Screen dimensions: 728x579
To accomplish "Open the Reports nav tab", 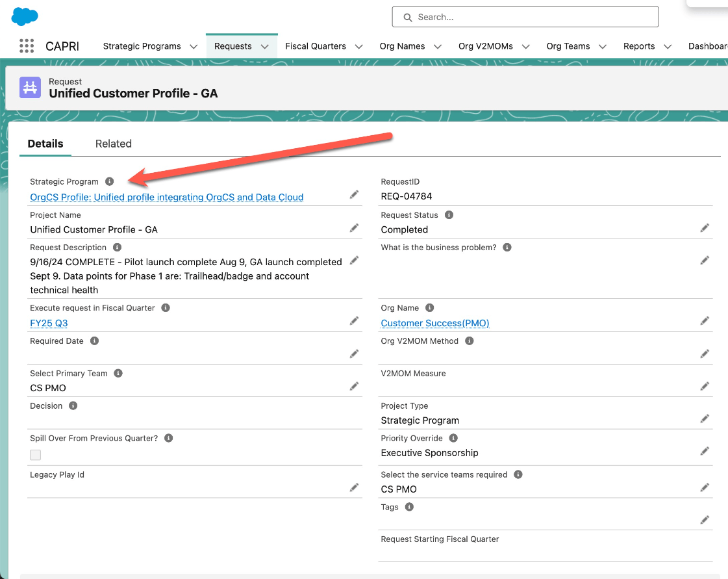I will coord(639,46).
